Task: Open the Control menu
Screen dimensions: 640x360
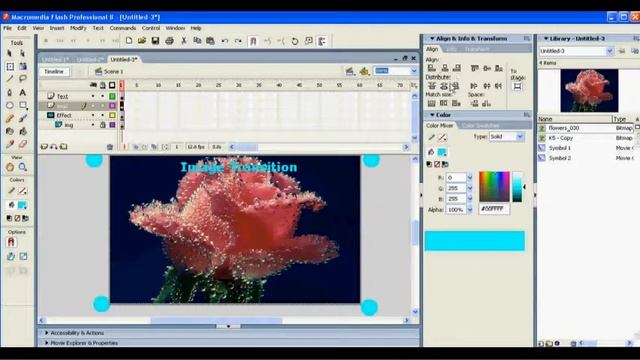Action: click(x=151, y=28)
